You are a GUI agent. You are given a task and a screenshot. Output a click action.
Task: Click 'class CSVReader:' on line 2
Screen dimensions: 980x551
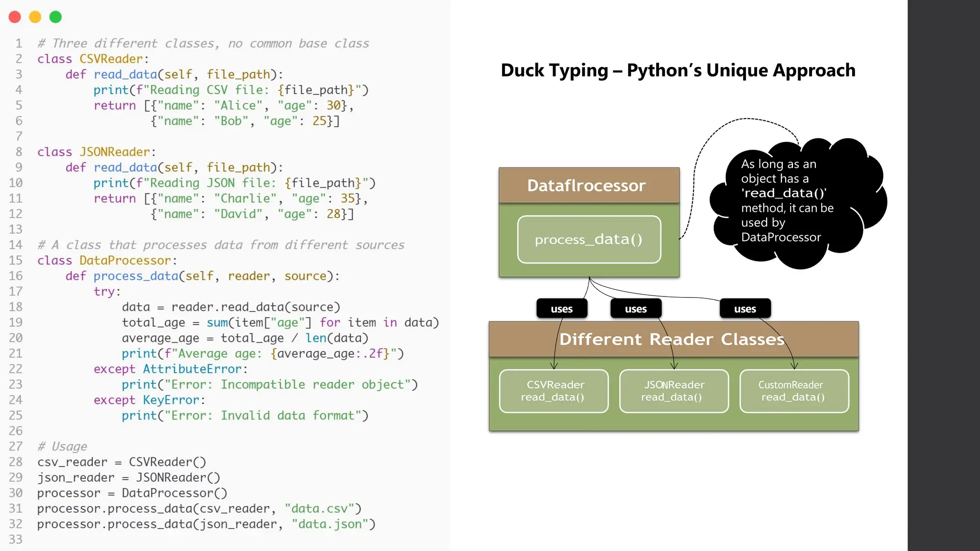(93, 59)
